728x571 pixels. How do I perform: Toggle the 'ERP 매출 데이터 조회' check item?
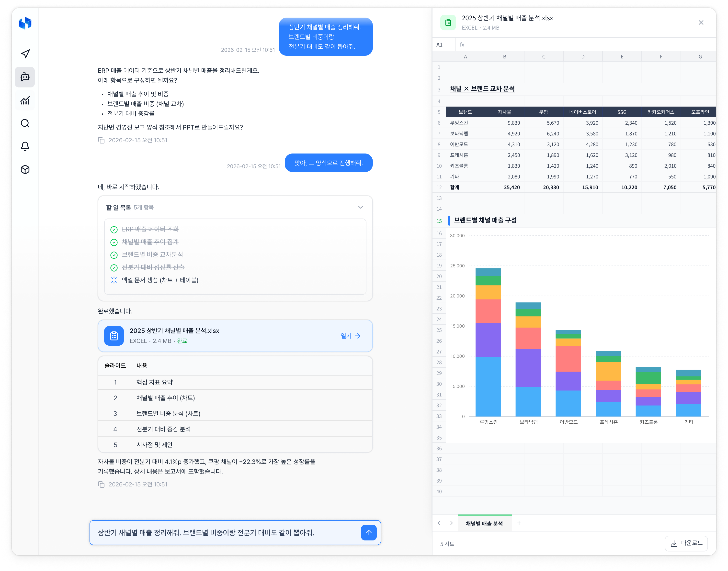click(114, 230)
